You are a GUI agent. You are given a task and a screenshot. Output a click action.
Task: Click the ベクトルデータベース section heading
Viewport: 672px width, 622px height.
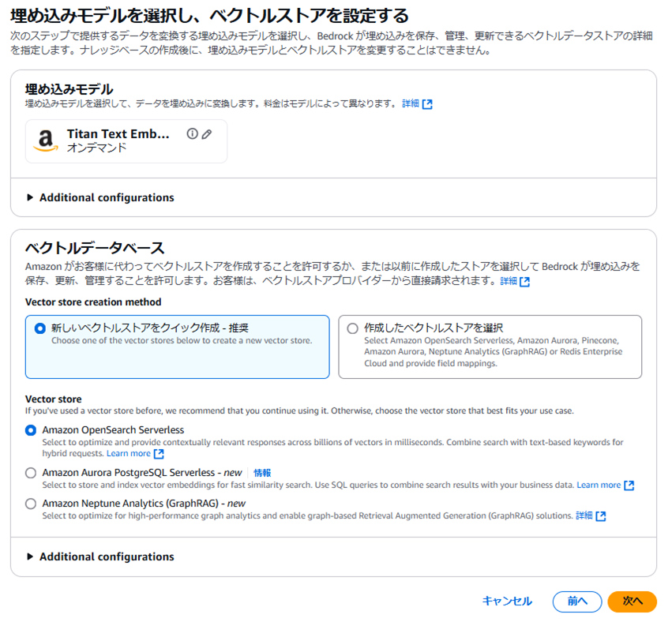click(95, 248)
